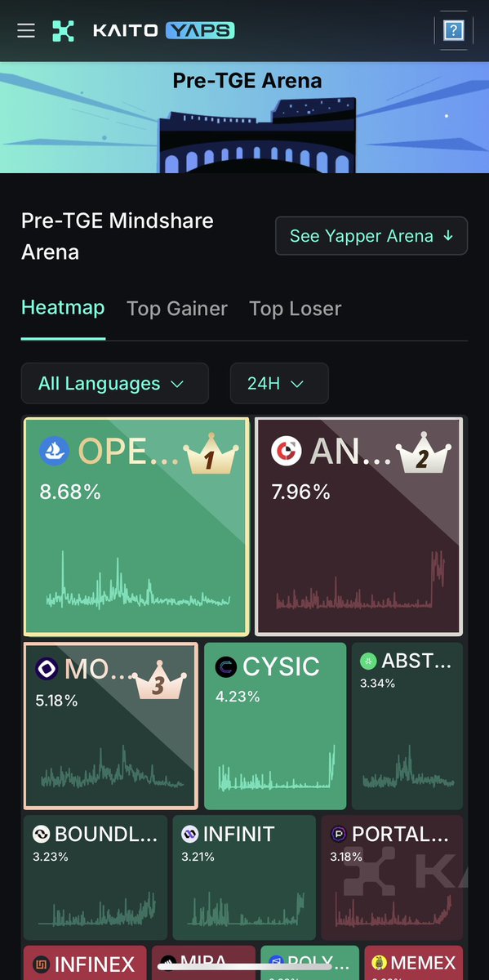Click See Yapper Arena button

371,236
